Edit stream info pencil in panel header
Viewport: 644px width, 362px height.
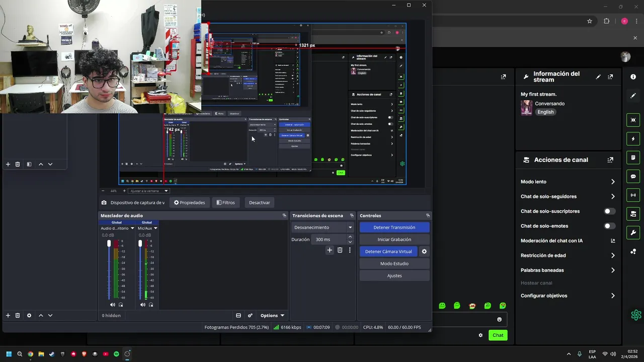[x=598, y=77]
